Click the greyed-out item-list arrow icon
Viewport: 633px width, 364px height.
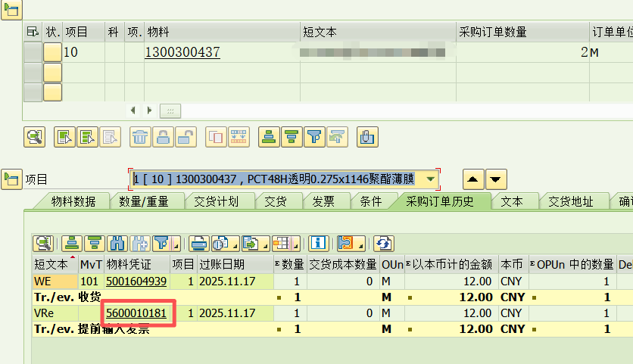click(110, 137)
